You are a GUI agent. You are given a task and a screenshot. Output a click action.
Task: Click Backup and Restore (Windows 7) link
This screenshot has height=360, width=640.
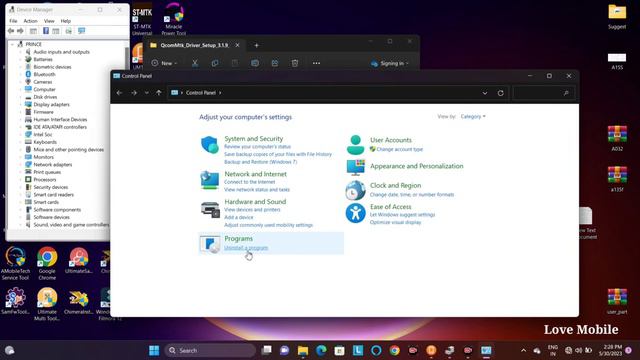click(x=261, y=162)
